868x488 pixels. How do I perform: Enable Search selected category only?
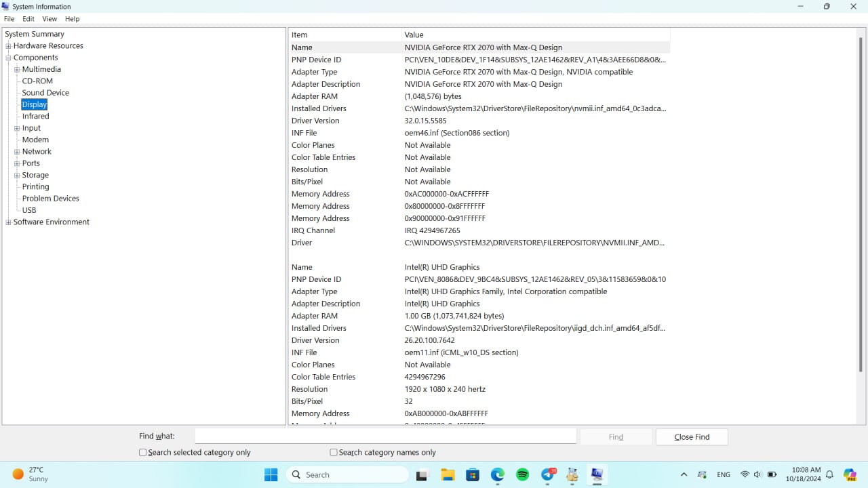tap(143, 453)
